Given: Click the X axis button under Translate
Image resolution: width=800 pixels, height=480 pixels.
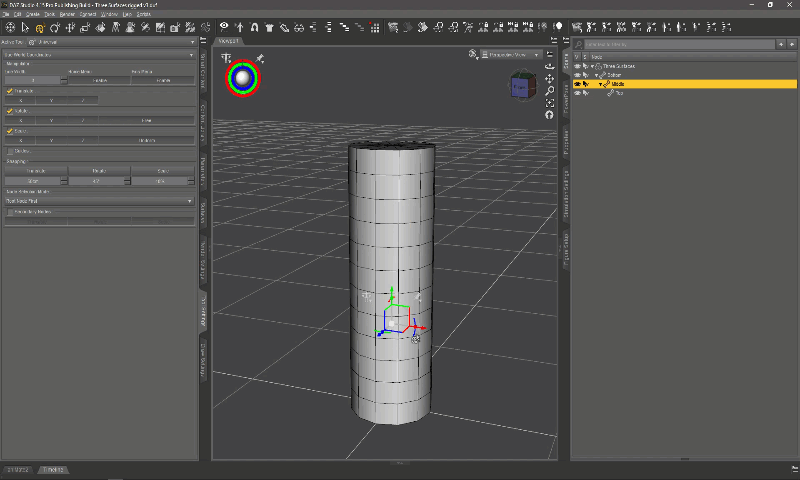Looking at the screenshot, I should pyautogui.click(x=20, y=100).
